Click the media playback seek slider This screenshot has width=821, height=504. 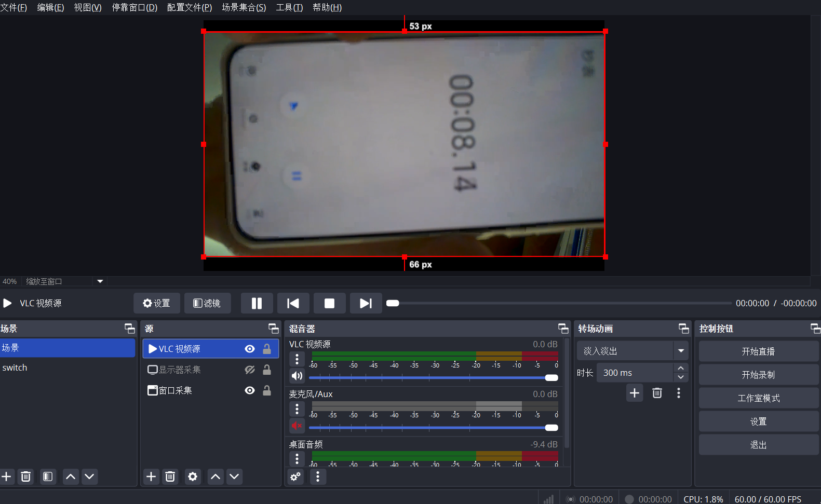click(559, 303)
